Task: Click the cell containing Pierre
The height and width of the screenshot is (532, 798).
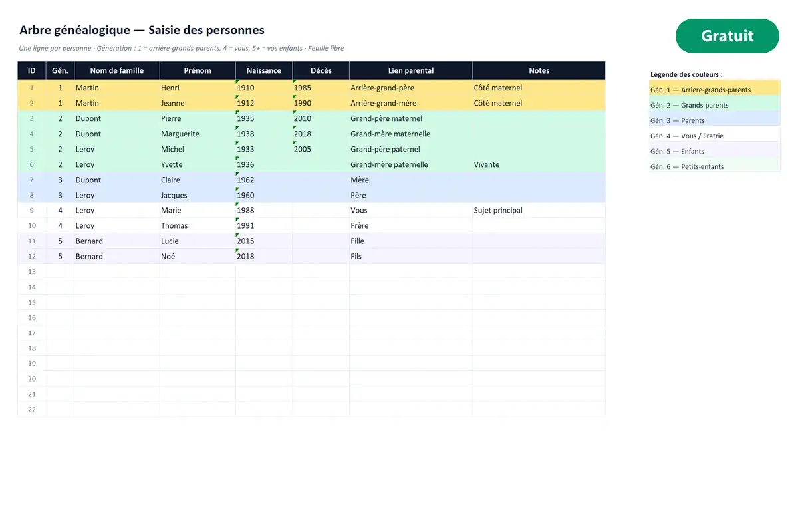Action: click(x=198, y=118)
